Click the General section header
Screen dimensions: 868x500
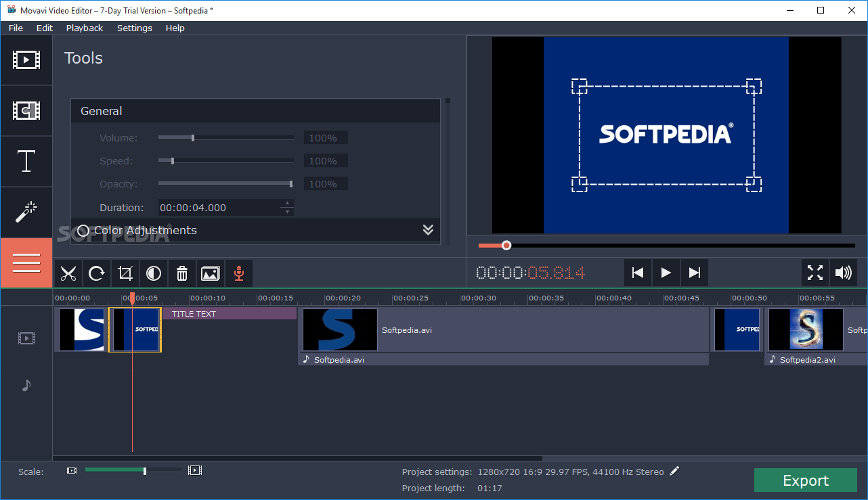pos(255,111)
